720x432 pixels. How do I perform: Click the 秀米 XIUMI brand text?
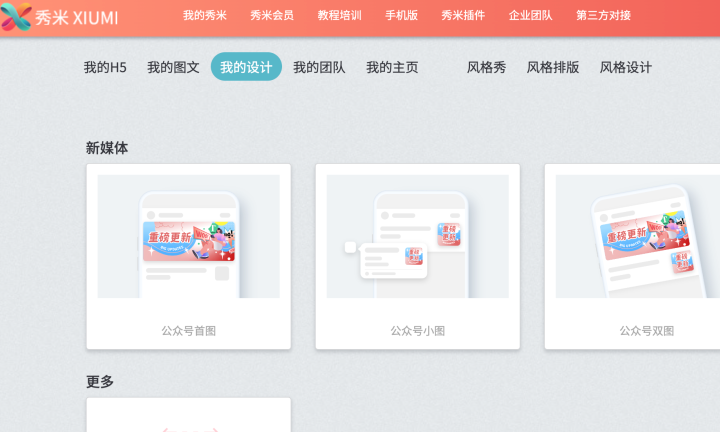(x=77, y=18)
